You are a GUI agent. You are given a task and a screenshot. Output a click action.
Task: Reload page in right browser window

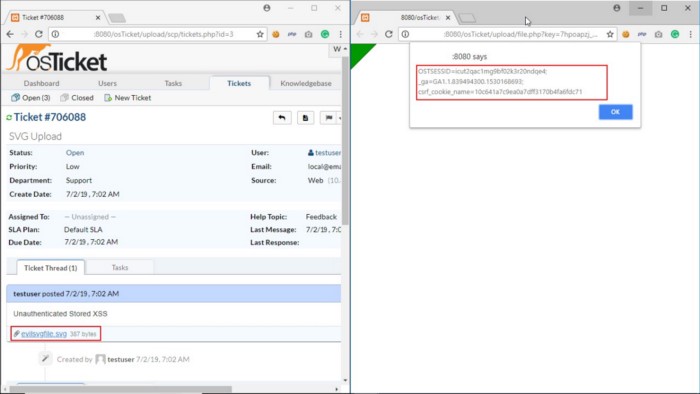click(x=389, y=34)
